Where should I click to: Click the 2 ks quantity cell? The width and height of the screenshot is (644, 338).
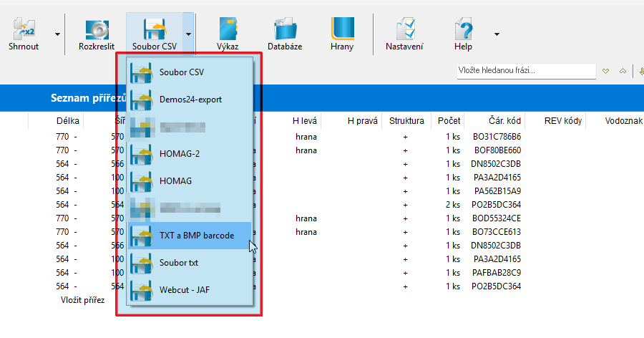453,205
